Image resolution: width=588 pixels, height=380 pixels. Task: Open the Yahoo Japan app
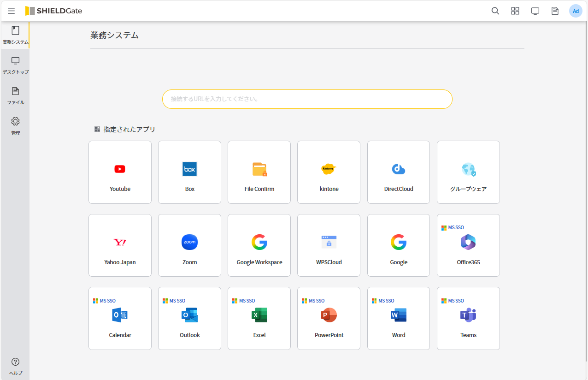pos(120,245)
